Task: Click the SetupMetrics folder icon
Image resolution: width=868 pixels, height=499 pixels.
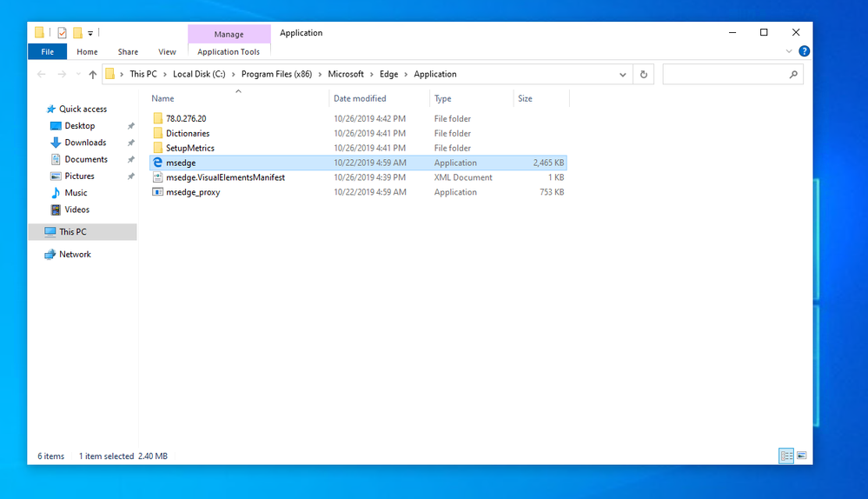Action: (x=158, y=148)
